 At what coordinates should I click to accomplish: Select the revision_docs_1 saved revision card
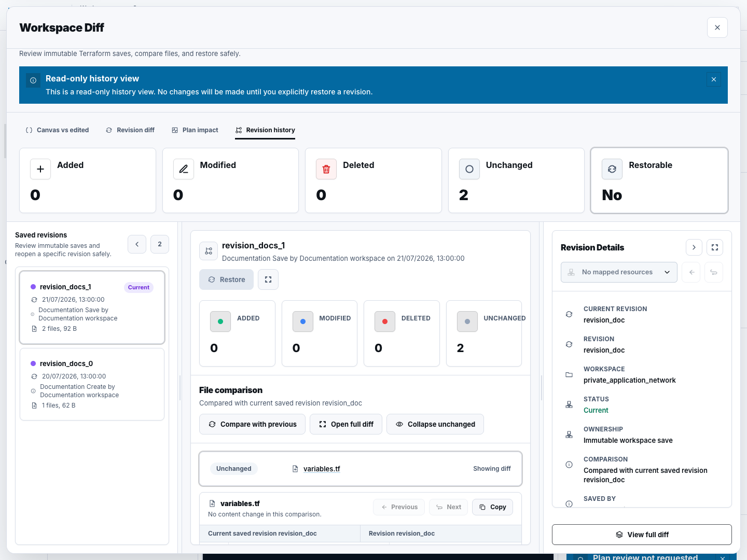(x=92, y=307)
